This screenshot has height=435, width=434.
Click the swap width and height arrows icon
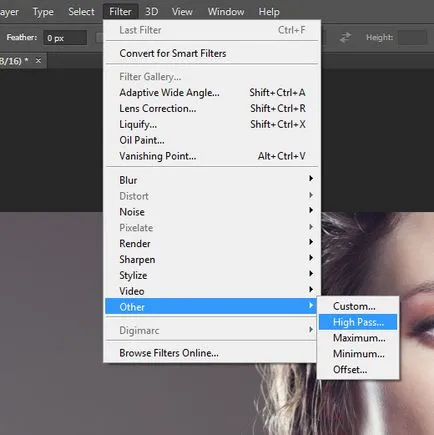click(x=345, y=37)
